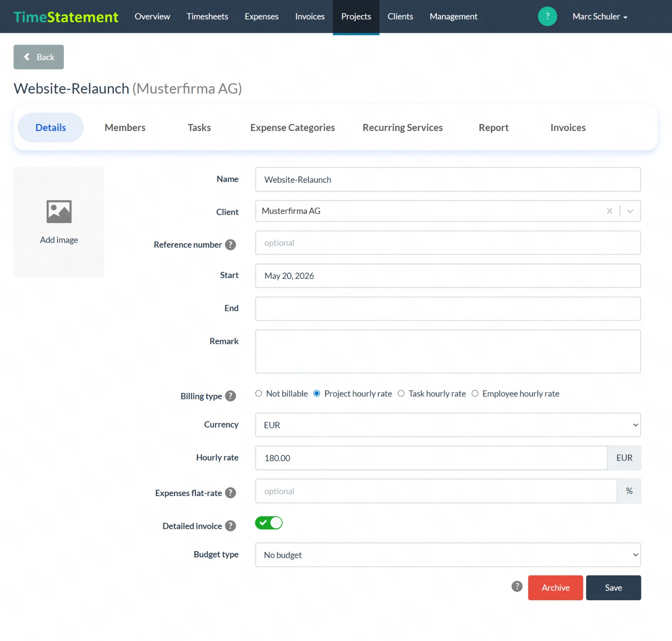The height and width of the screenshot is (641, 672).
Task: Open Invoices in top navigation
Action: (310, 16)
